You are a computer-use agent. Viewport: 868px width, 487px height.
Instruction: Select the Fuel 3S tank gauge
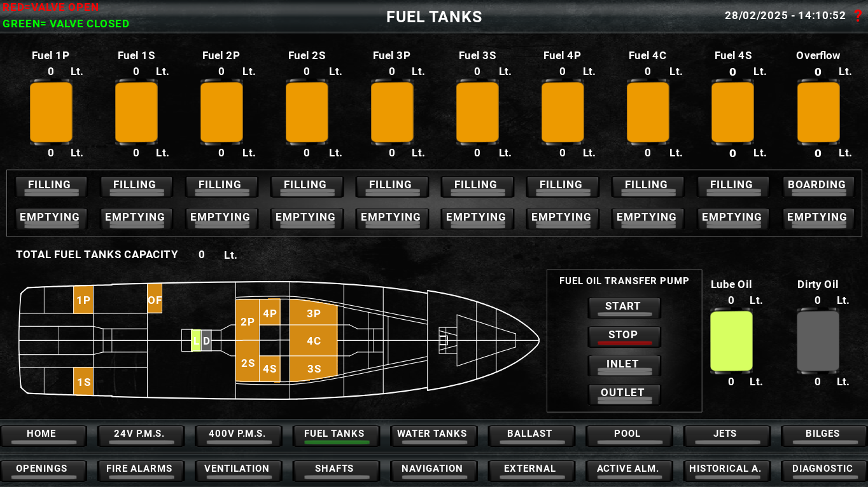[x=477, y=112]
